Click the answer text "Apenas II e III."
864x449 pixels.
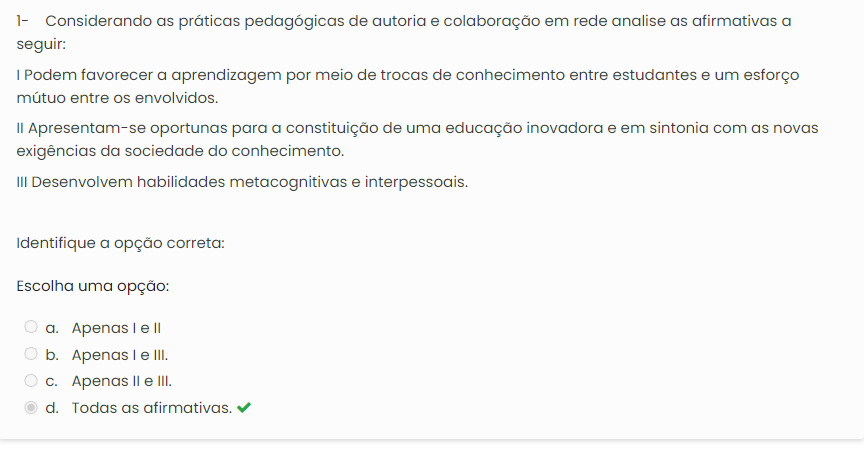pos(122,381)
